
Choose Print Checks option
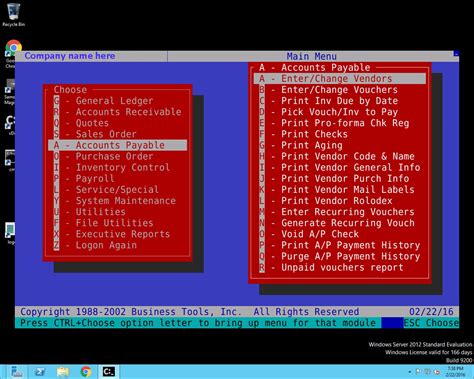[340, 134]
